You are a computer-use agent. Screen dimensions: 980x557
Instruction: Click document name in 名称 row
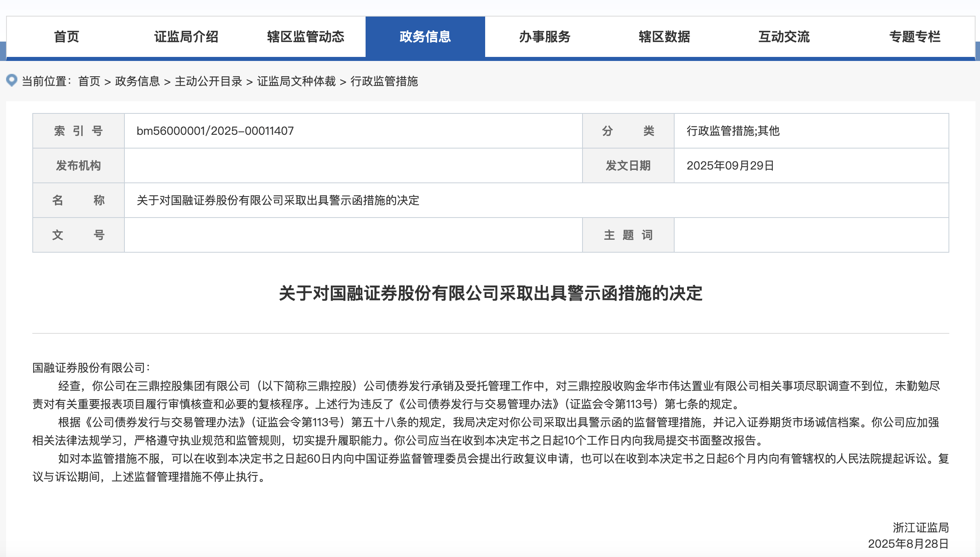tap(278, 200)
